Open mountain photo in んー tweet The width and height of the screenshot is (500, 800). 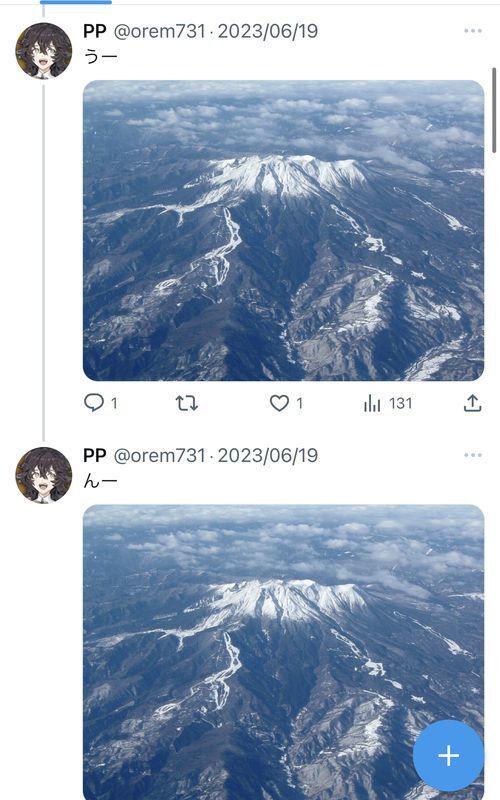pyautogui.click(x=283, y=652)
